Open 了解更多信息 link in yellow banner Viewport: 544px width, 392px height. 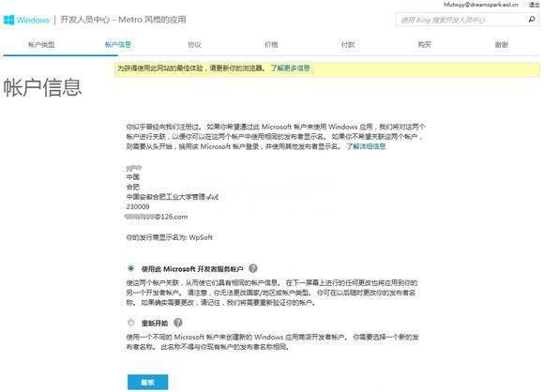tap(290, 68)
